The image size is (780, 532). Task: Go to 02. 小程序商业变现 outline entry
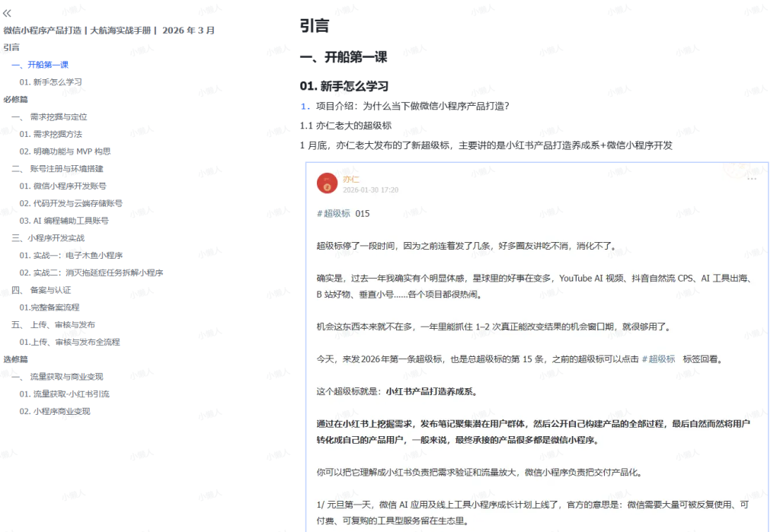point(55,412)
